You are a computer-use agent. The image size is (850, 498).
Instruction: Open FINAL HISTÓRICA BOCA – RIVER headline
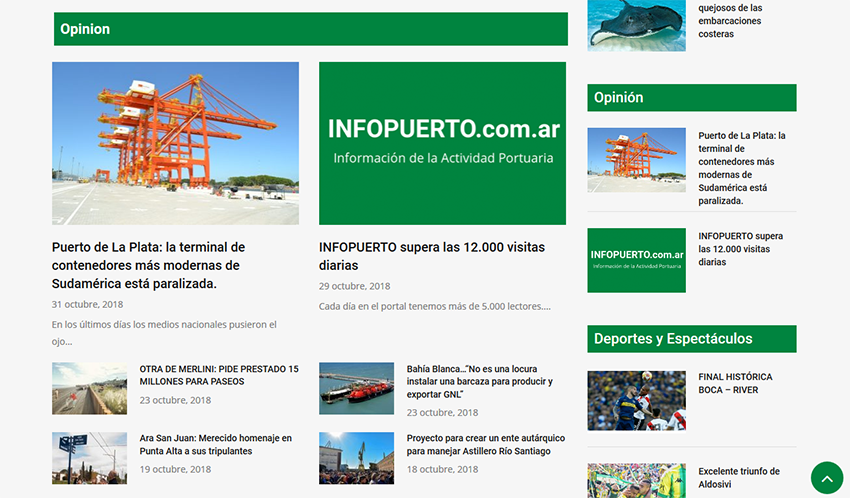(x=735, y=383)
